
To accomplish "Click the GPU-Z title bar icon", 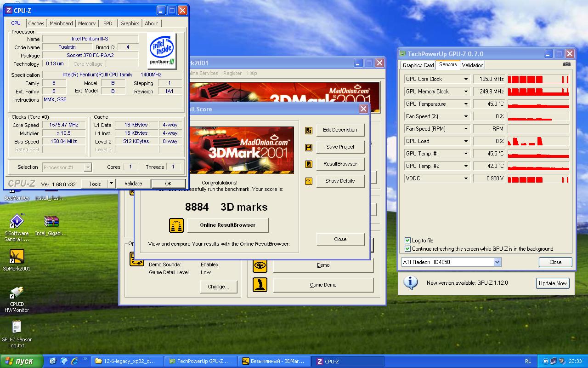I will (402, 54).
